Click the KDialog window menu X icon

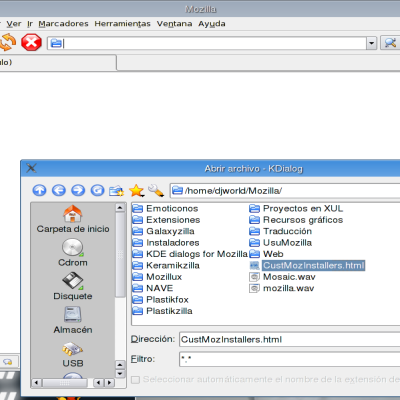click(31, 168)
